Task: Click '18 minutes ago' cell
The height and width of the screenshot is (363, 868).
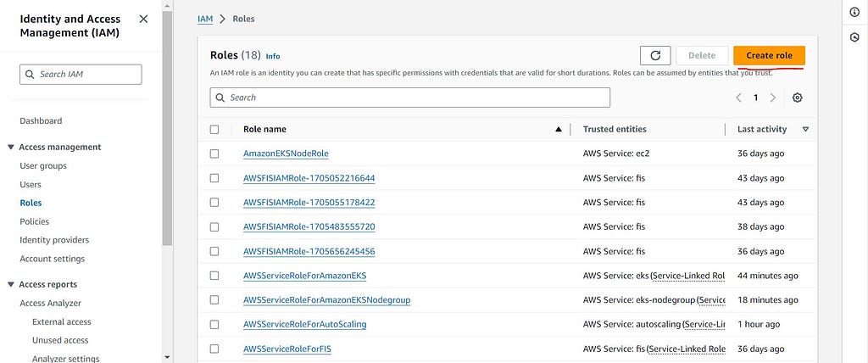Action: click(x=768, y=300)
